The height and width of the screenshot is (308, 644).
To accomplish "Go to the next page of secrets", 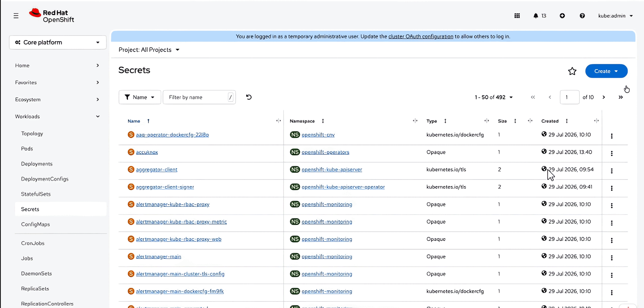I will (604, 97).
